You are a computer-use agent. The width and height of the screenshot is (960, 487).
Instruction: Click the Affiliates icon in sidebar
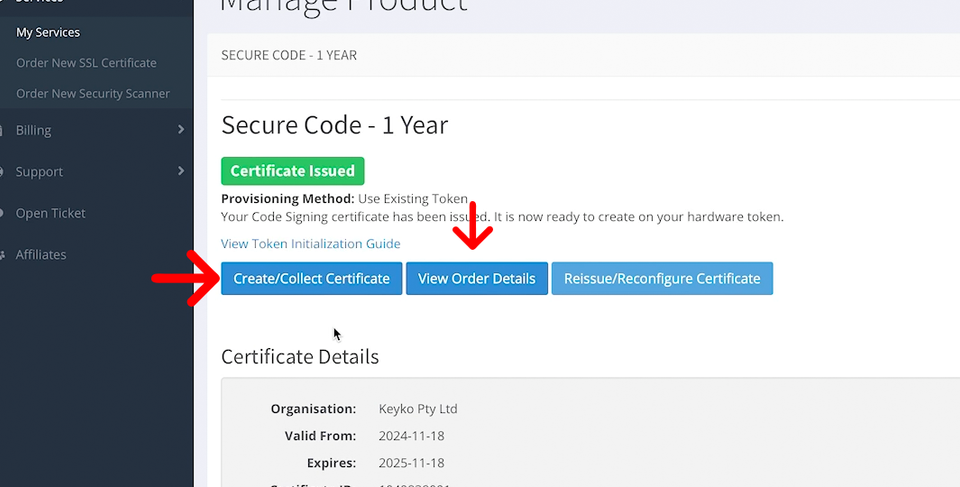tap(4, 255)
